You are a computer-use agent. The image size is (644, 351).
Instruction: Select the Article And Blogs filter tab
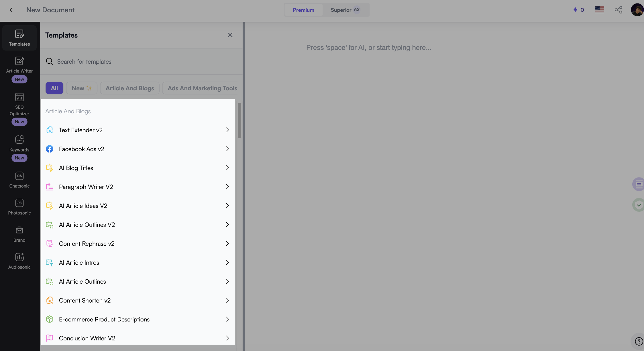click(x=129, y=88)
